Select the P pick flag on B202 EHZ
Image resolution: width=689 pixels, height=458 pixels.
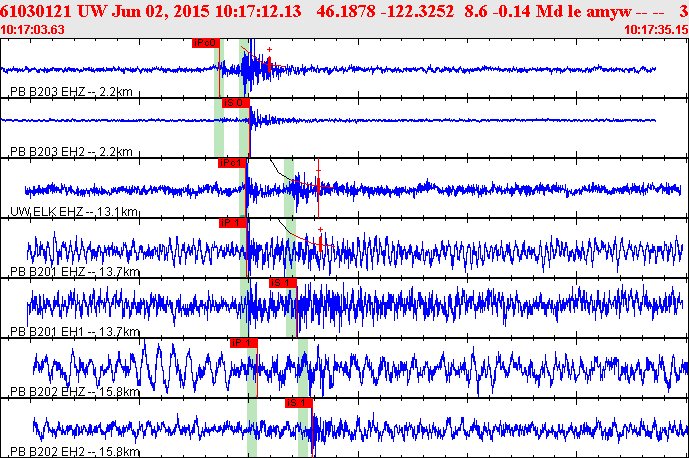(244, 343)
